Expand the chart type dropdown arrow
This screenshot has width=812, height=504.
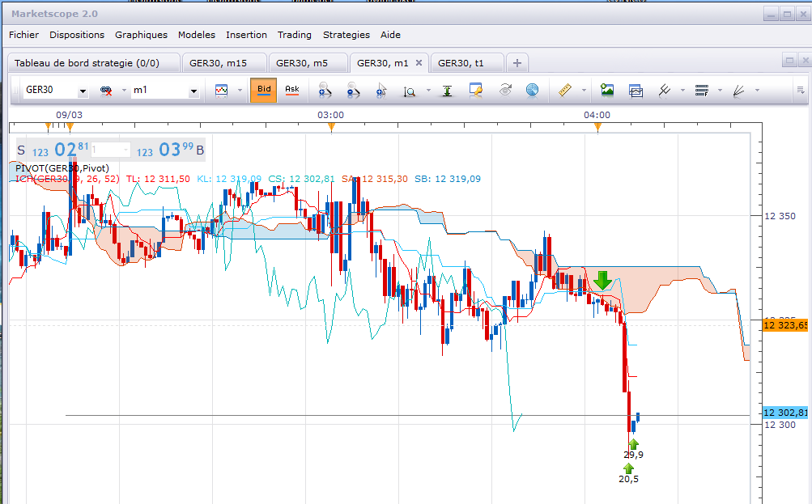(240, 91)
